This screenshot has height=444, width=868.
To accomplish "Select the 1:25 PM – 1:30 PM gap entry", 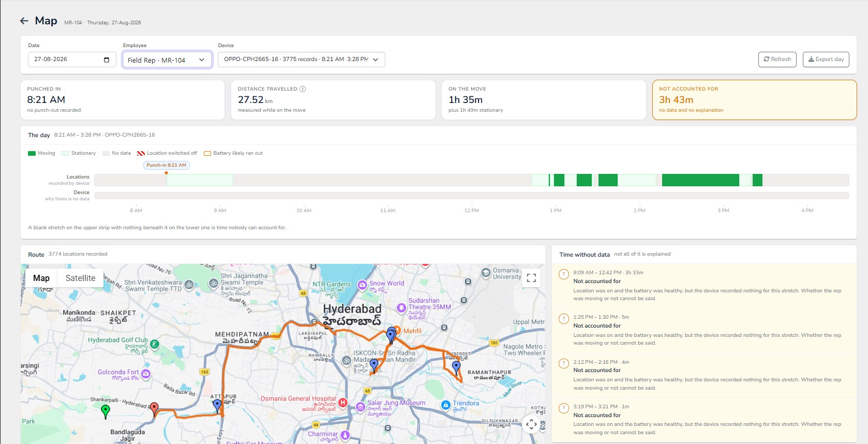I will pos(705,331).
